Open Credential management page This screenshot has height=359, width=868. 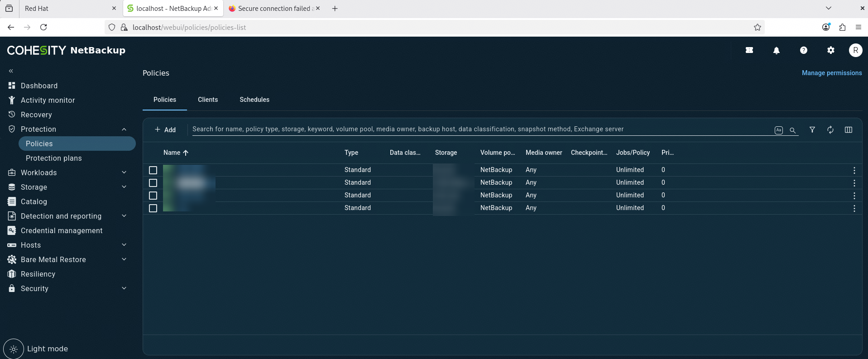point(62,230)
